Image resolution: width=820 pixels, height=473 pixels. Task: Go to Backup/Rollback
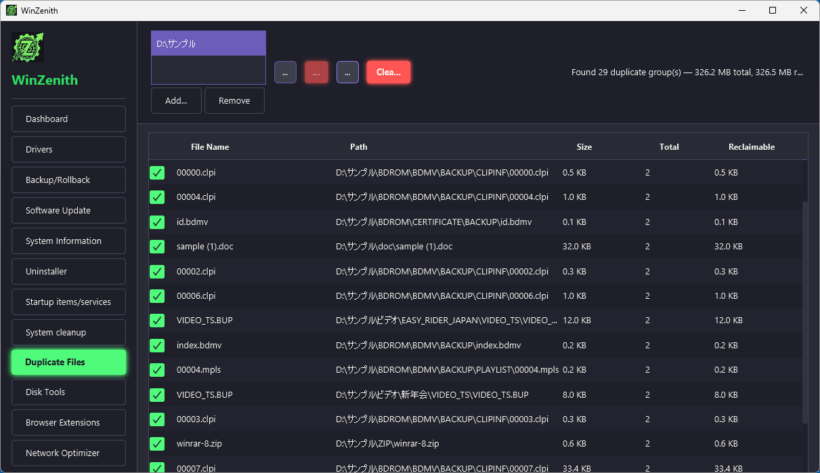(69, 179)
